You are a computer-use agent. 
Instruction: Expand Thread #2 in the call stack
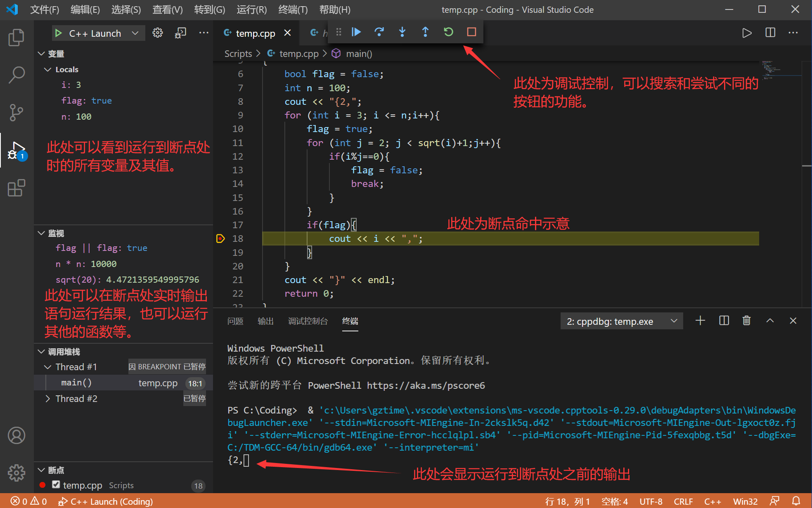click(x=47, y=399)
